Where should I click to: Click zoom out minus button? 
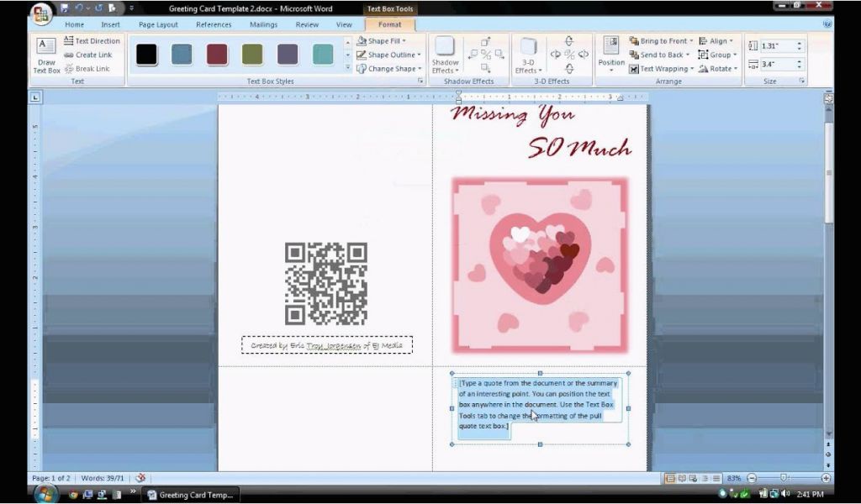point(752,478)
